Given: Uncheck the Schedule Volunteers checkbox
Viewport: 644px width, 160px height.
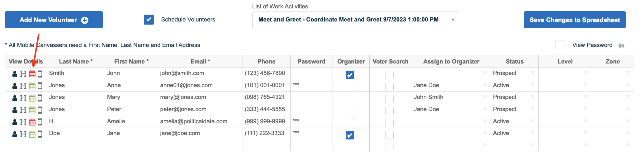Looking at the screenshot, I should [x=149, y=20].
